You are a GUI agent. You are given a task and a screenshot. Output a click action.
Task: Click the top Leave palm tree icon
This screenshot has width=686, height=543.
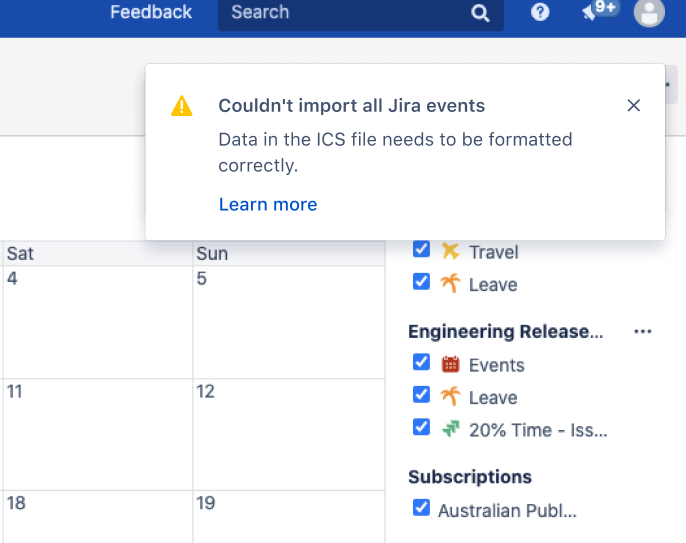(x=450, y=284)
